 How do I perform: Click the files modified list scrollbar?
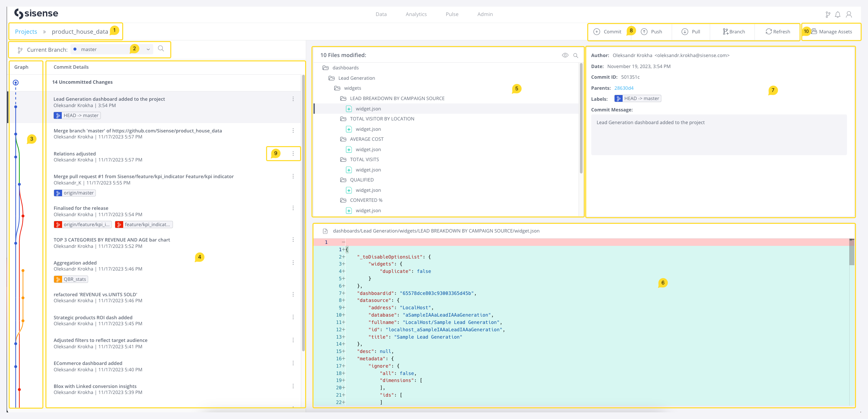(581, 118)
